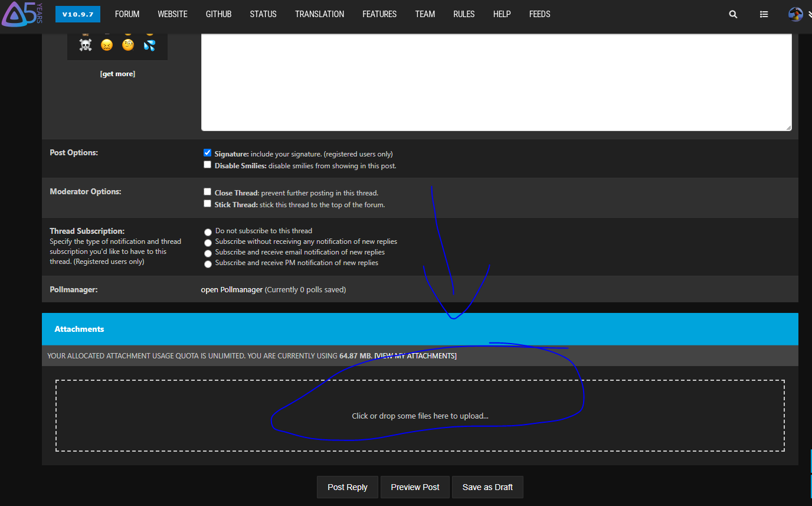This screenshot has width=812, height=506.
Task: Enable the Stick Thread checkbox
Action: point(207,204)
